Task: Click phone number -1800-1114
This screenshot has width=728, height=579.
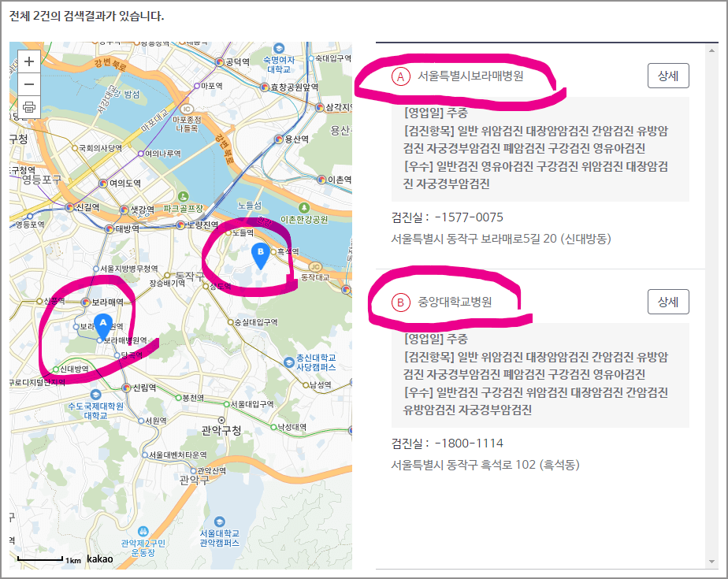Action: 469,444
